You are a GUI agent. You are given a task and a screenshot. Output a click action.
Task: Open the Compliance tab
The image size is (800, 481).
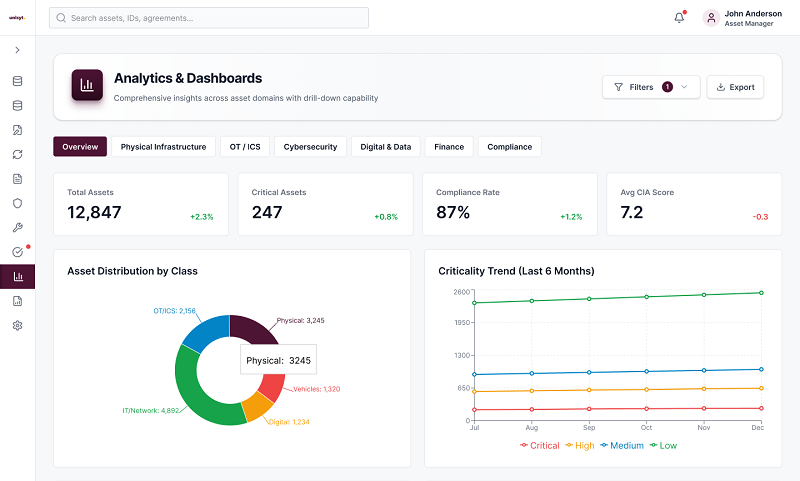[509, 147]
